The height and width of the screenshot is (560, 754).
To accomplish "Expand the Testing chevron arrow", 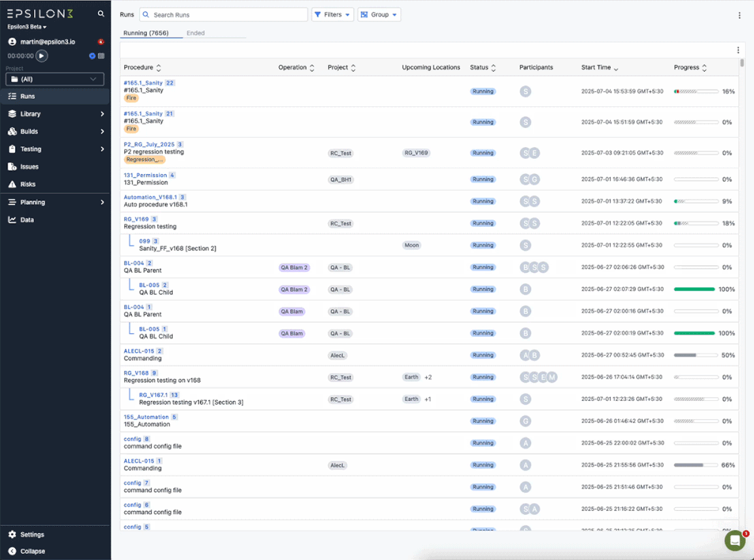I will click(102, 149).
